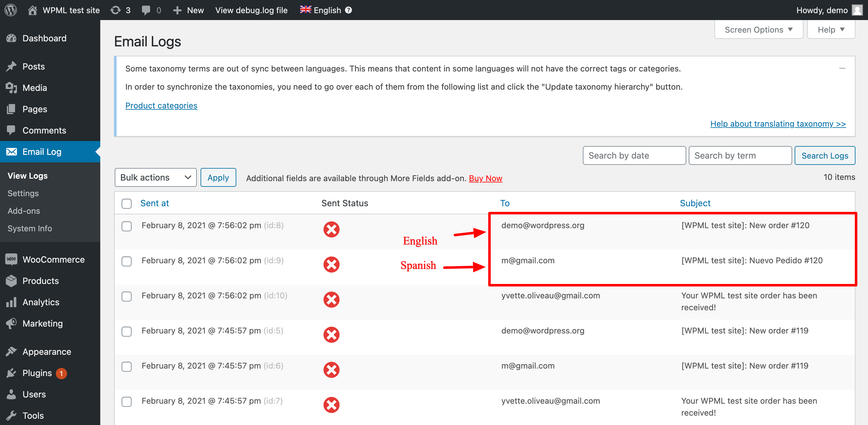Open the updates icon showing 3
Image resolution: width=868 pixels, height=425 pixels.
pos(120,10)
